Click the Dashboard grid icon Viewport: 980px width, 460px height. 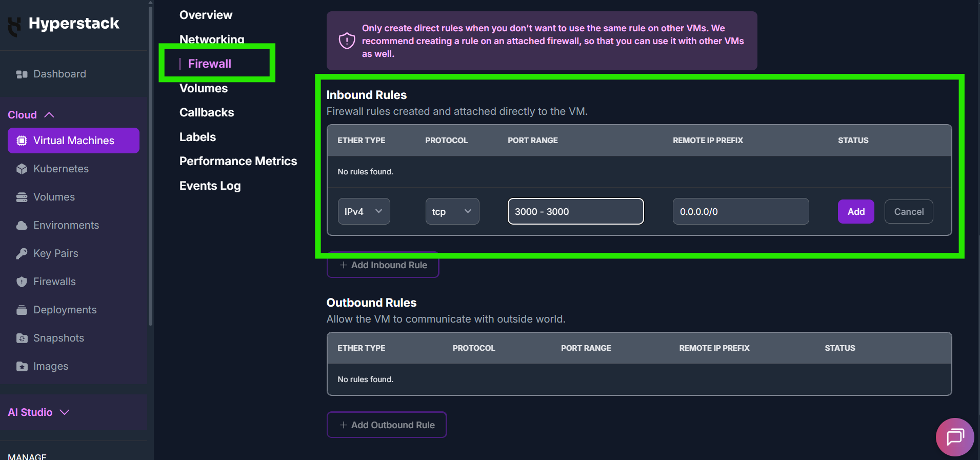22,74
